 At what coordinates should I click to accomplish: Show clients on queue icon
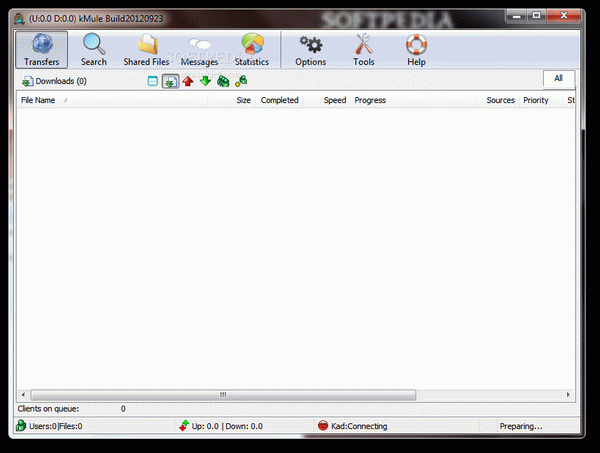click(223, 81)
